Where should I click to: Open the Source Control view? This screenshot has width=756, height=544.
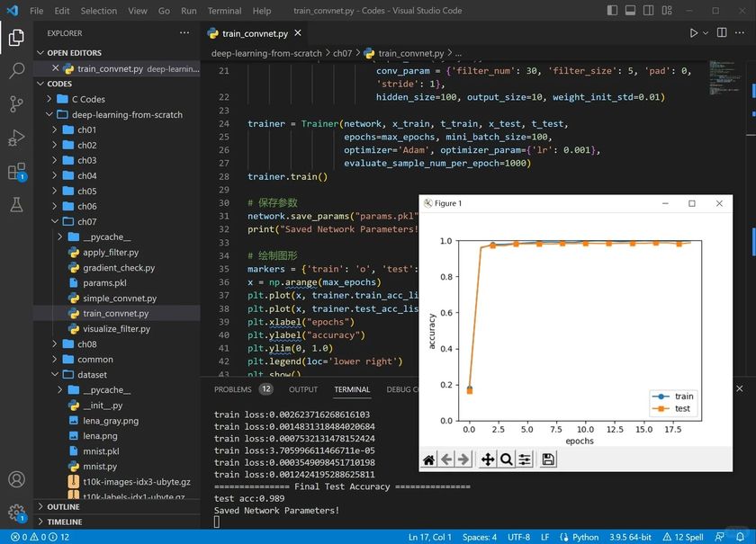(x=16, y=103)
